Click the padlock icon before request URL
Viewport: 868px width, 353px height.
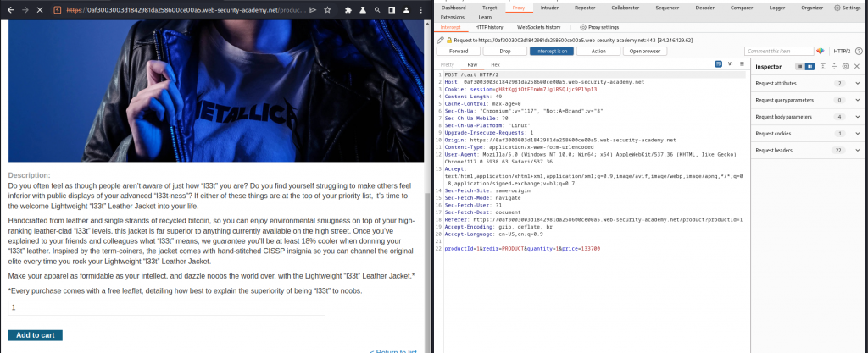449,40
